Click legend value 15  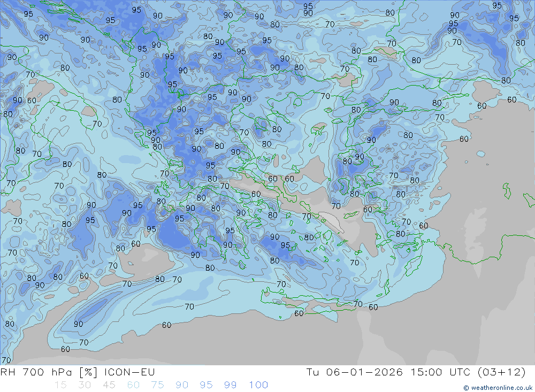(x=60, y=385)
